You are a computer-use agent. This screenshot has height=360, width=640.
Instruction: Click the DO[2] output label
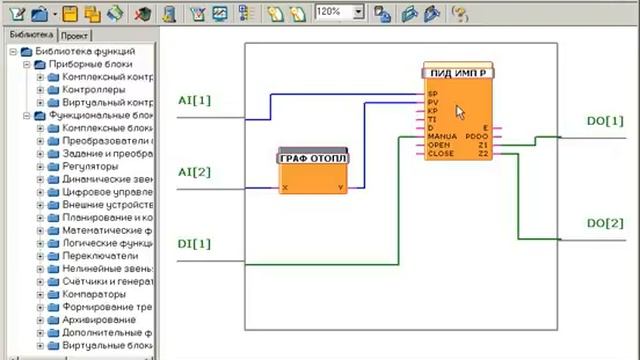point(605,223)
